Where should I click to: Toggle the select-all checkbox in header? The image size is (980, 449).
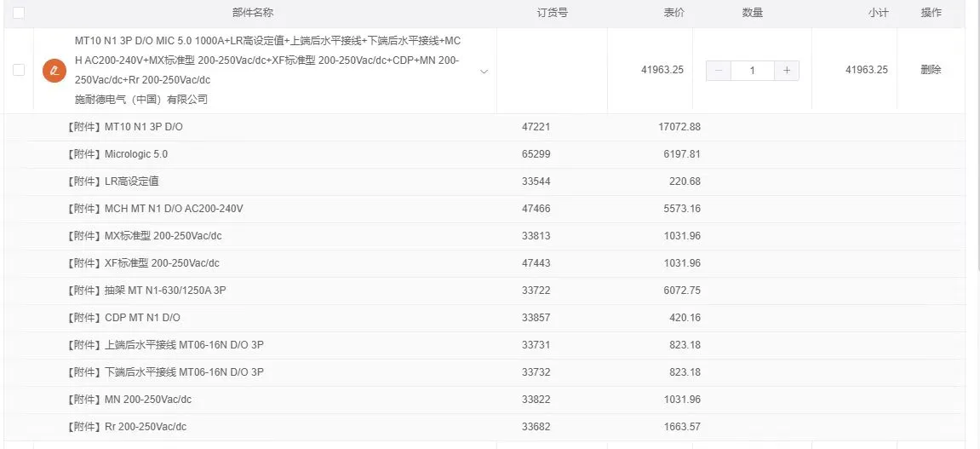tap(19, 13)
